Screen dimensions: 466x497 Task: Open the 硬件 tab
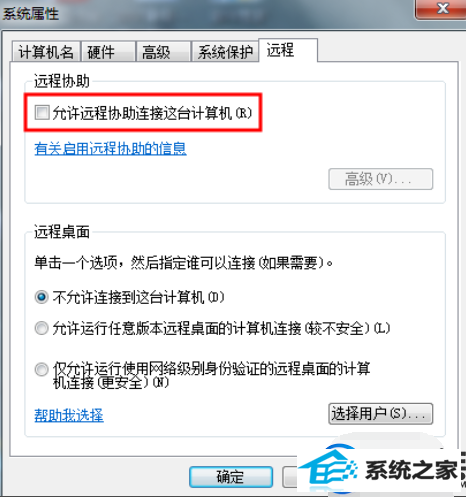click(108, 52)
